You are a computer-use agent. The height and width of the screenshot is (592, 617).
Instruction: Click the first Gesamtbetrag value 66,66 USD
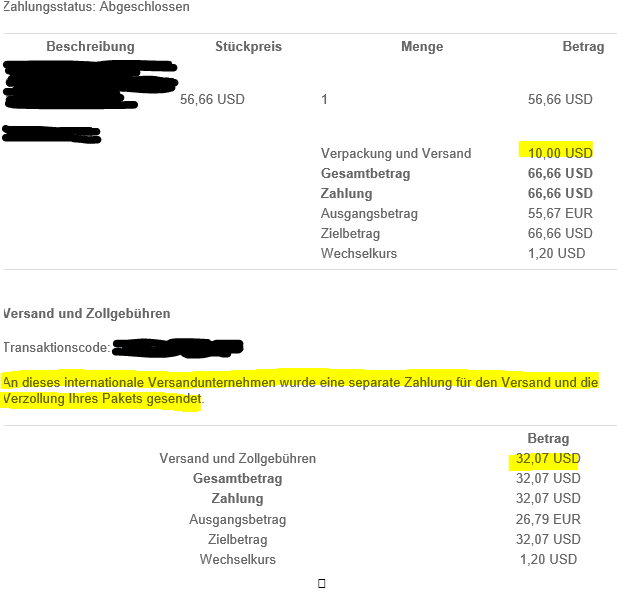[559, 173]
